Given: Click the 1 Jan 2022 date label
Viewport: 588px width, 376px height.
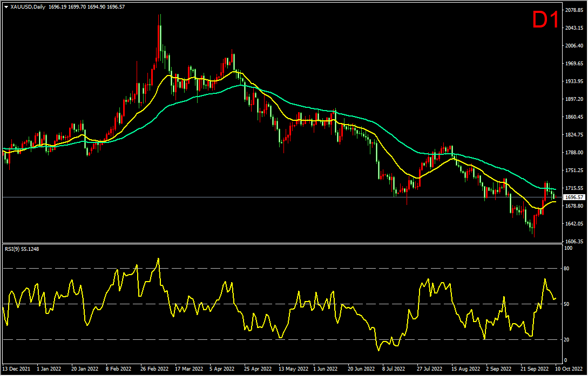Looking at the screenshot, I should [49, 369].
